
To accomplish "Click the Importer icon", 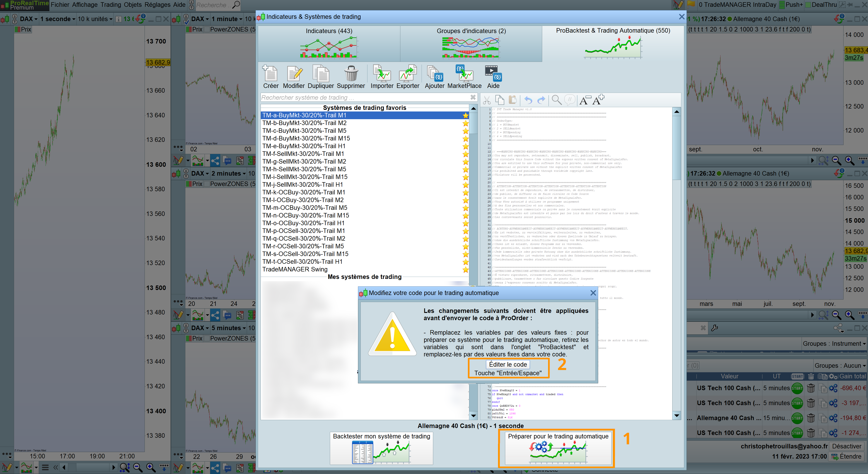I will coord(382,77).
